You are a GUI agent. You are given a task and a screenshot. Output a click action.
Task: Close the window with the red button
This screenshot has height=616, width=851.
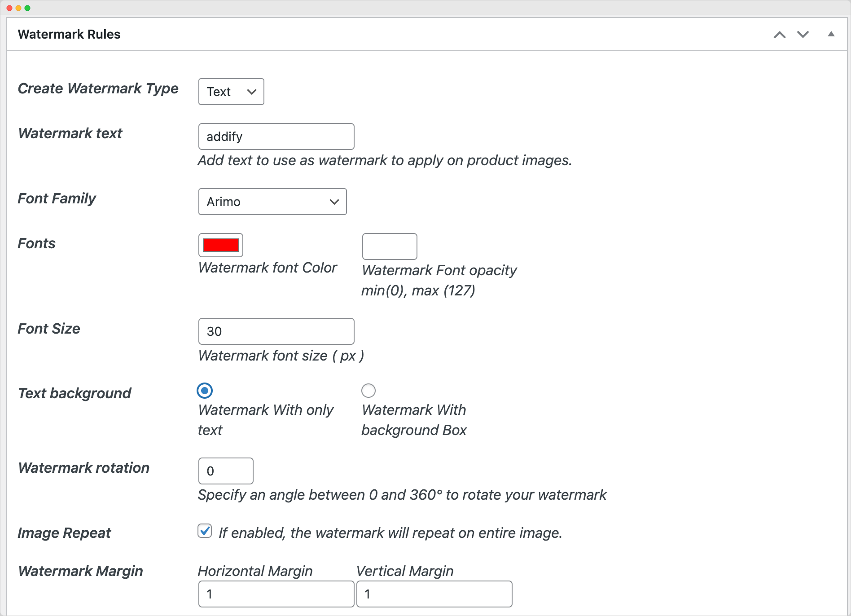[9, 8]
